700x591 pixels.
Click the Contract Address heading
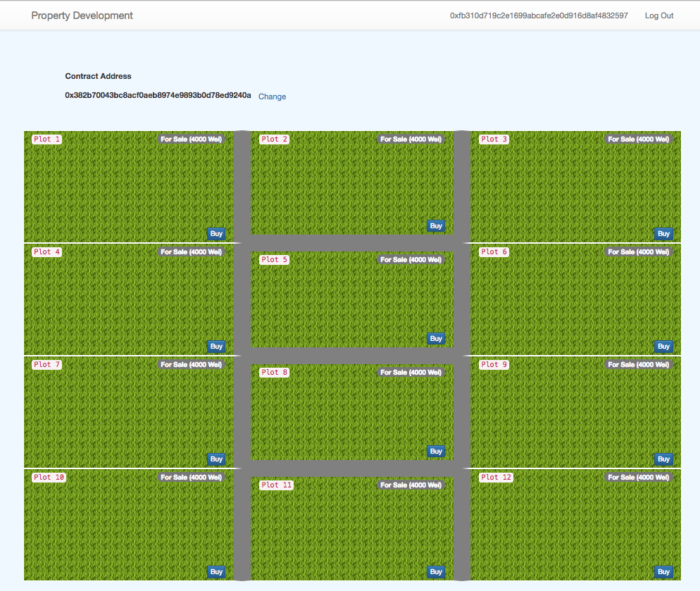98,76
